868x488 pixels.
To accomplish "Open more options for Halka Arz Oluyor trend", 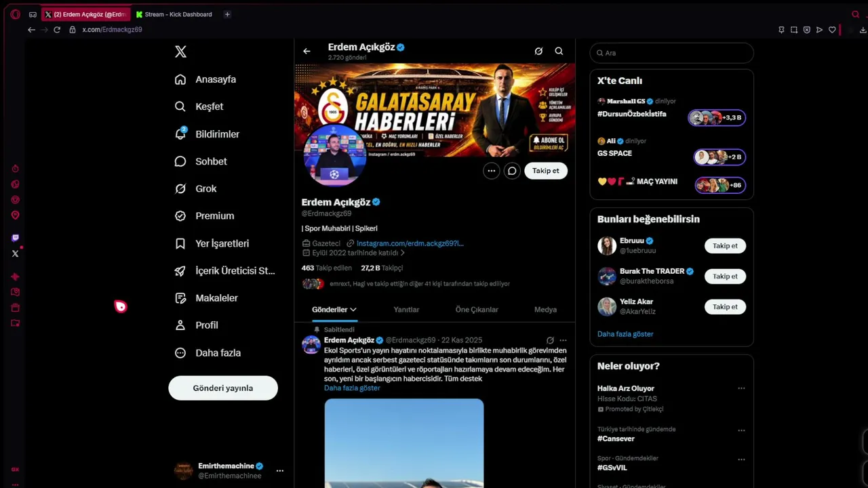I will coord(741,388).
